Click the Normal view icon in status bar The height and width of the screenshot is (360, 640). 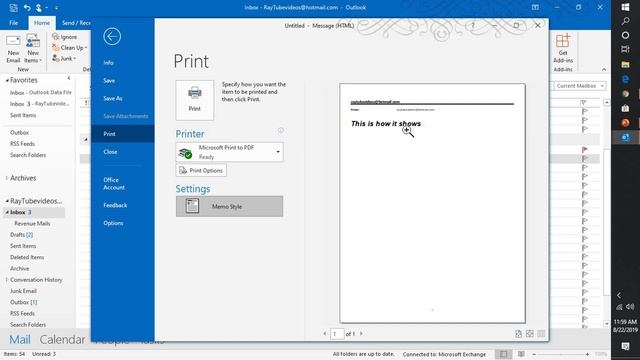[x=504, y=354]
